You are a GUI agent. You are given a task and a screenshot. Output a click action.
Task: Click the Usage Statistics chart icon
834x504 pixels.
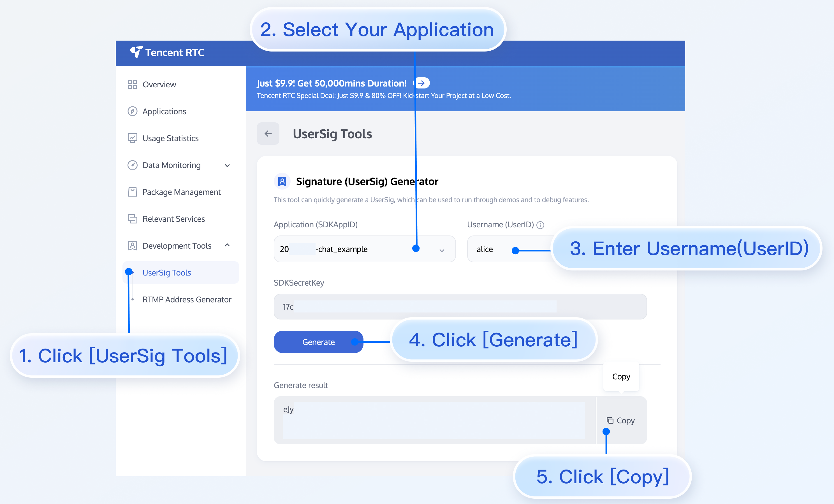pyautogui.click(x=132, y=138)
